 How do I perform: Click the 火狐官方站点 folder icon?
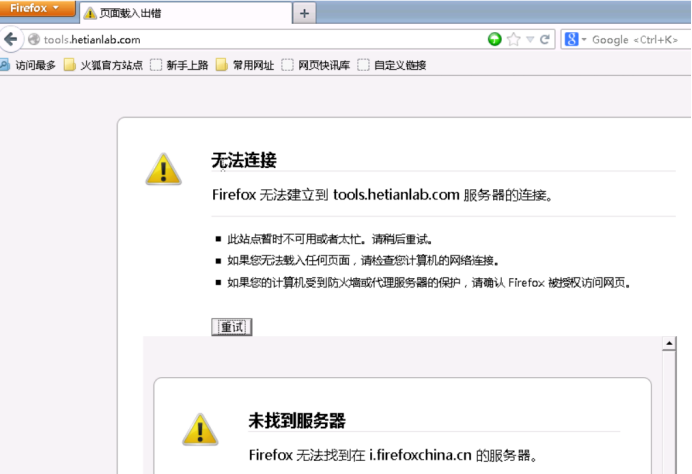point(70,65)
